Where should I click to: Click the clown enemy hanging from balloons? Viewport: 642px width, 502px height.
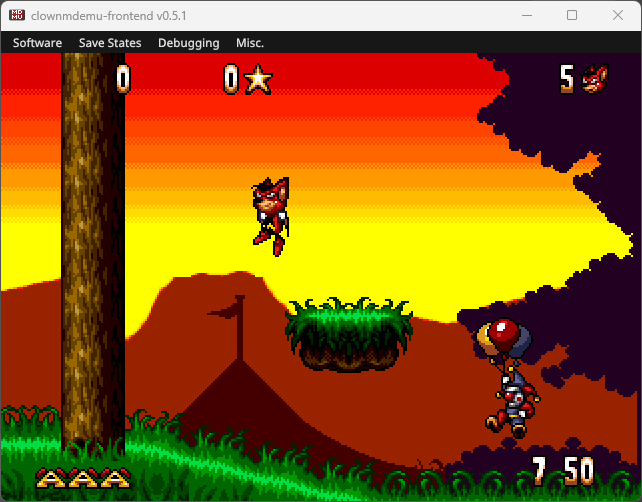[x=513, y=403]
